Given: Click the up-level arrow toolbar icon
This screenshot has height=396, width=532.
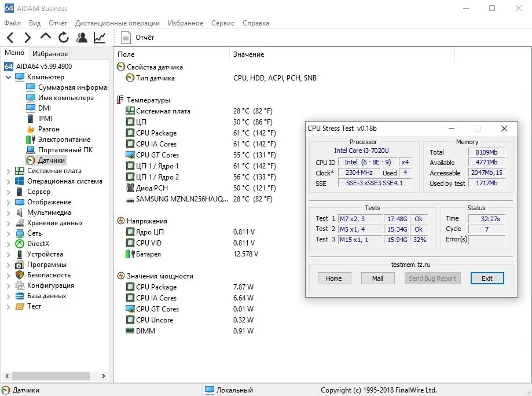Looking at the screenshot, I should pyautogui.click(x=46, y=36).
